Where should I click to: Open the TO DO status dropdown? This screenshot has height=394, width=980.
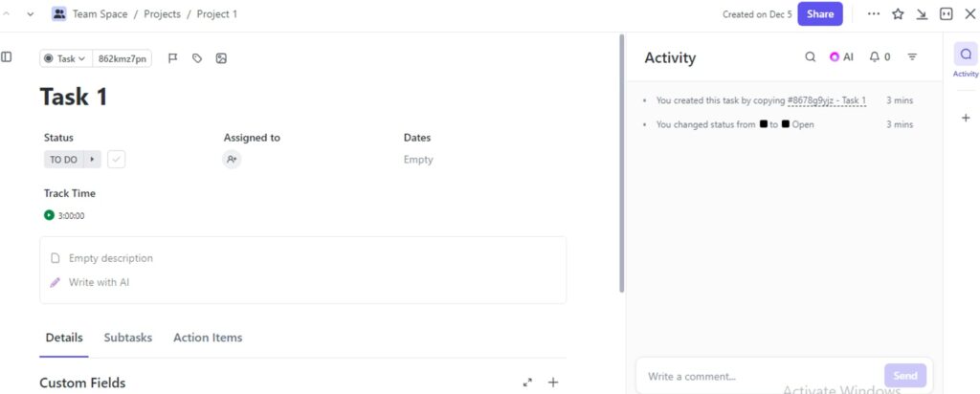pyautogui.click(x=63, y=159)
